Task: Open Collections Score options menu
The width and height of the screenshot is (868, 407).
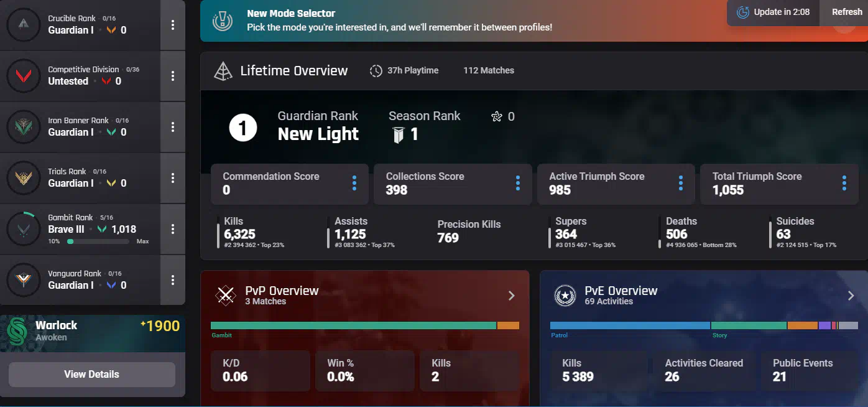Action: coord(517,183)
